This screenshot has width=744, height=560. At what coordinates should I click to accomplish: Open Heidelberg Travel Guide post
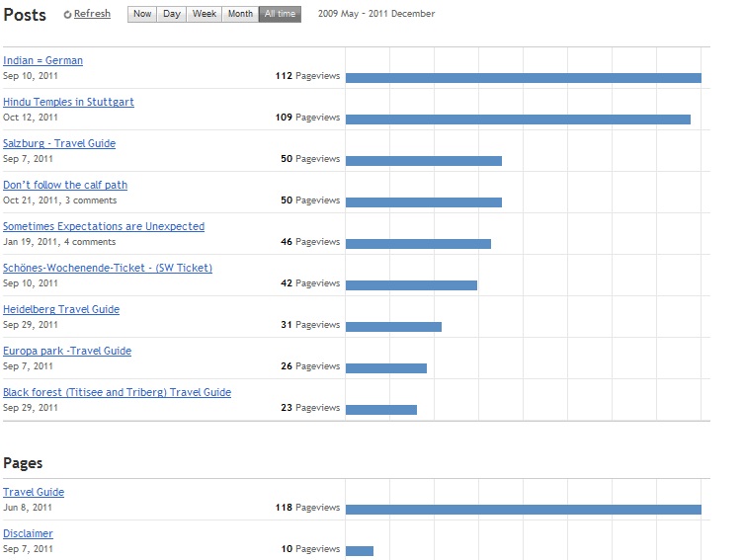pos(61,310)
